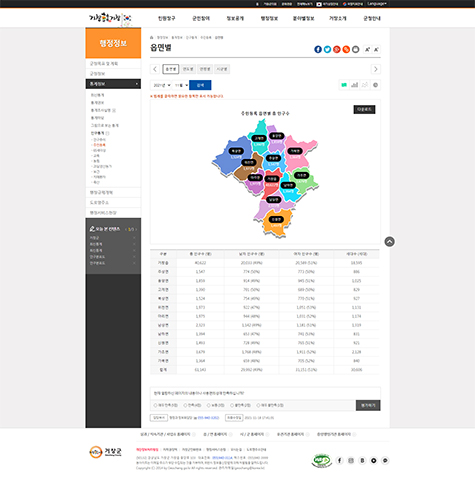Image resolution: width=475 pixels, height=483 pixels.
Task: Click the orange region on the map
Action: point(276,223)
